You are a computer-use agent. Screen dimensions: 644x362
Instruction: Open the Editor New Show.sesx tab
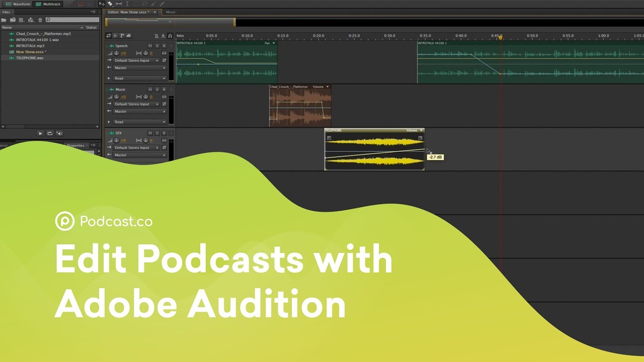pyautogui.click(x=128, y=12)
